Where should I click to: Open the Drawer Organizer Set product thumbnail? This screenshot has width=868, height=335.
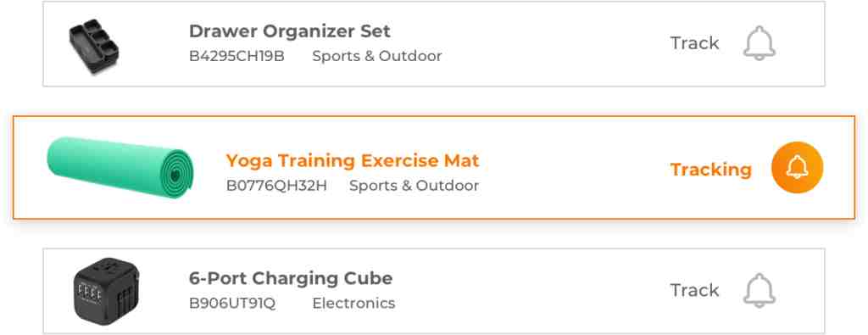click(x=94, y=46)
